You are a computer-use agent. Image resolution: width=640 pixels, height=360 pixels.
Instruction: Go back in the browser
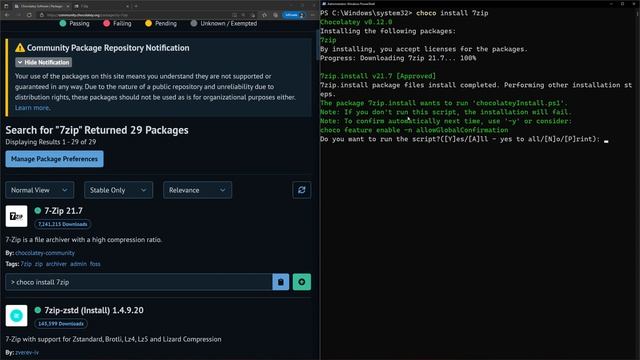pyautogui.click(x=7, y=15)
